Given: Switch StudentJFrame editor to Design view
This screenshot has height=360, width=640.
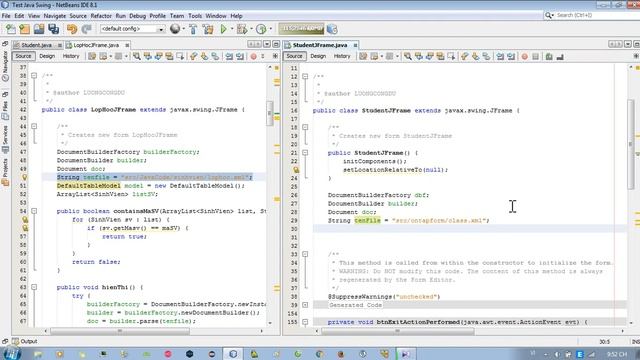Looking at the screenshot, I should [318, 56].
